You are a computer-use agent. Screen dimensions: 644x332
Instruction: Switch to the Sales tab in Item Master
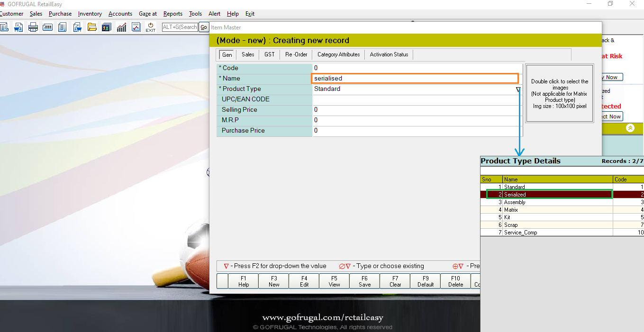point(248,54)
